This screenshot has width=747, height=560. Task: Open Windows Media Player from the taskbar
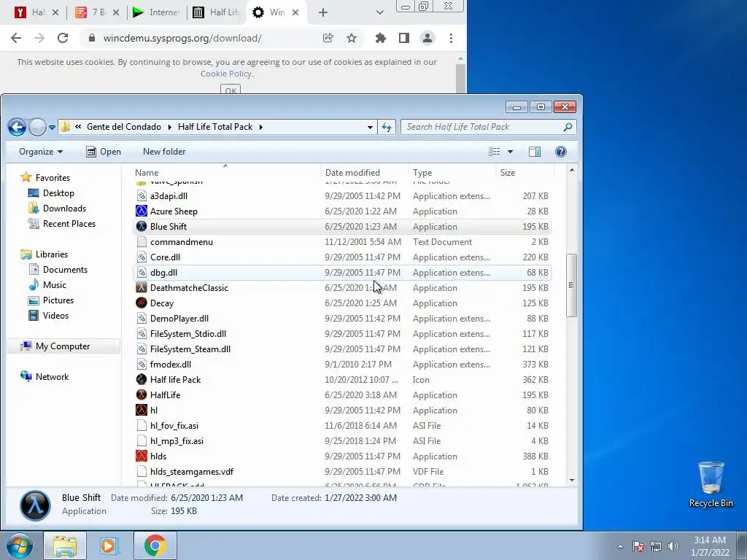tap(109, 545)
